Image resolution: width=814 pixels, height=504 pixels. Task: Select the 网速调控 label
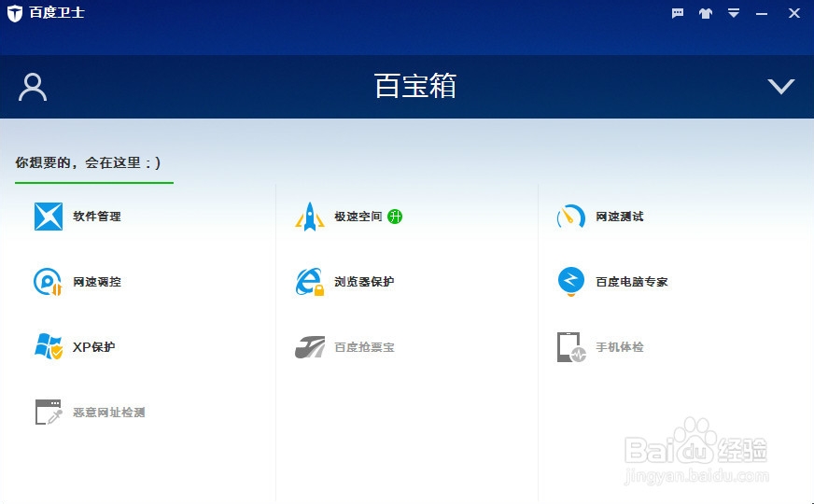pos(97,282)
